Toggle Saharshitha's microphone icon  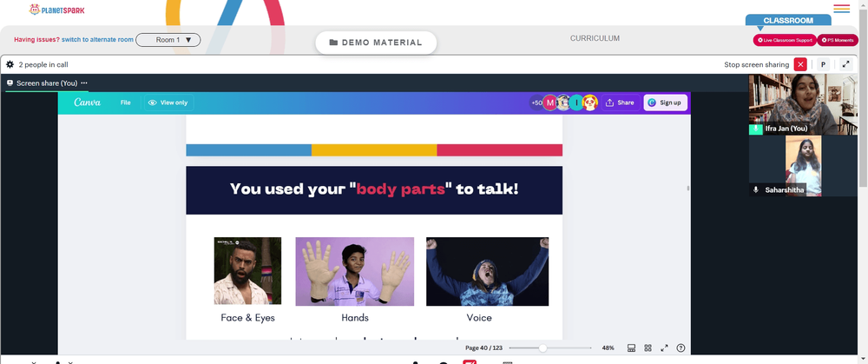[x=756, y=189]
